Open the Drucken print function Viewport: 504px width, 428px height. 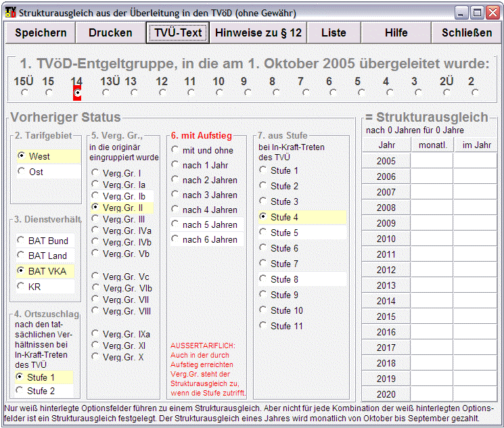click(x=110, y=32)
